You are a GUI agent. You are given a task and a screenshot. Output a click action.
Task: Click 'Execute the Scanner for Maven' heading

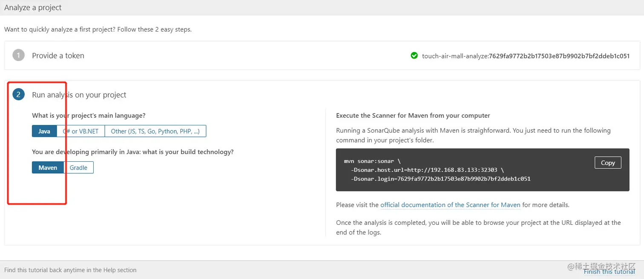(x=413, y=115)
